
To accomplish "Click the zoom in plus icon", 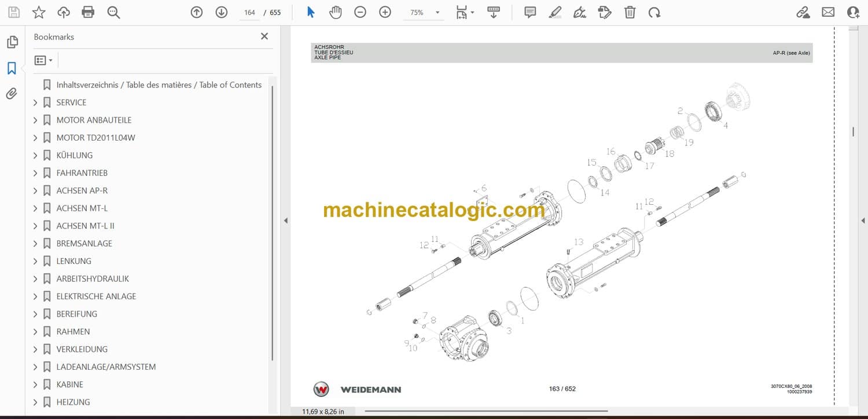I will 385,12.
